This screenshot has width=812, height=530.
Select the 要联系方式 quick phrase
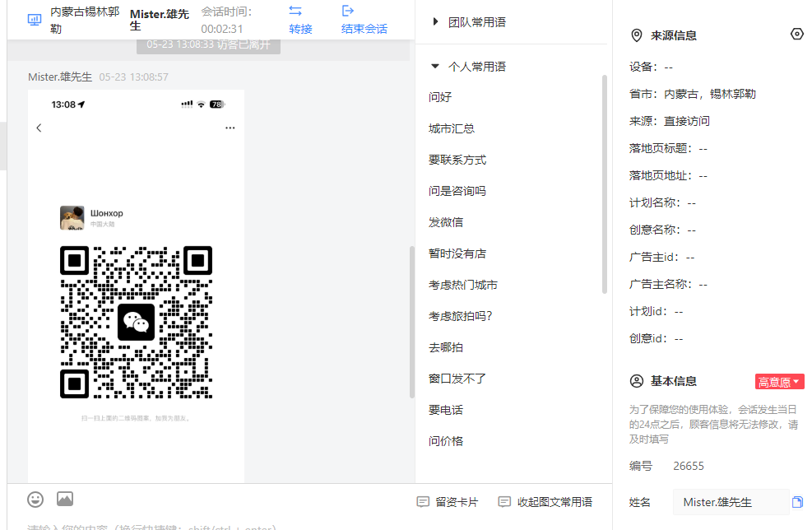coord(457,160)
